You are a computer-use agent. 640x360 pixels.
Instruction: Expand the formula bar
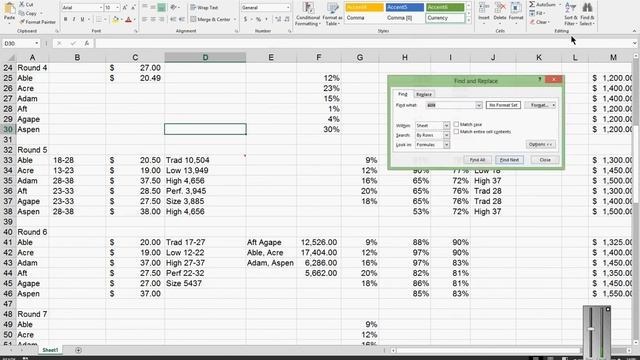(635, 43)
